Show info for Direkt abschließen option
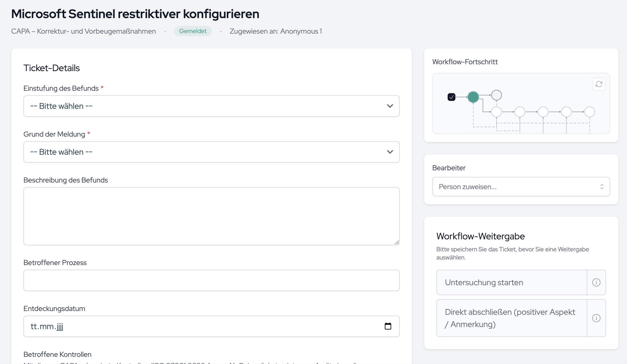Image resolution: width=627 pixels, height=364 pixels. (596, 318)
